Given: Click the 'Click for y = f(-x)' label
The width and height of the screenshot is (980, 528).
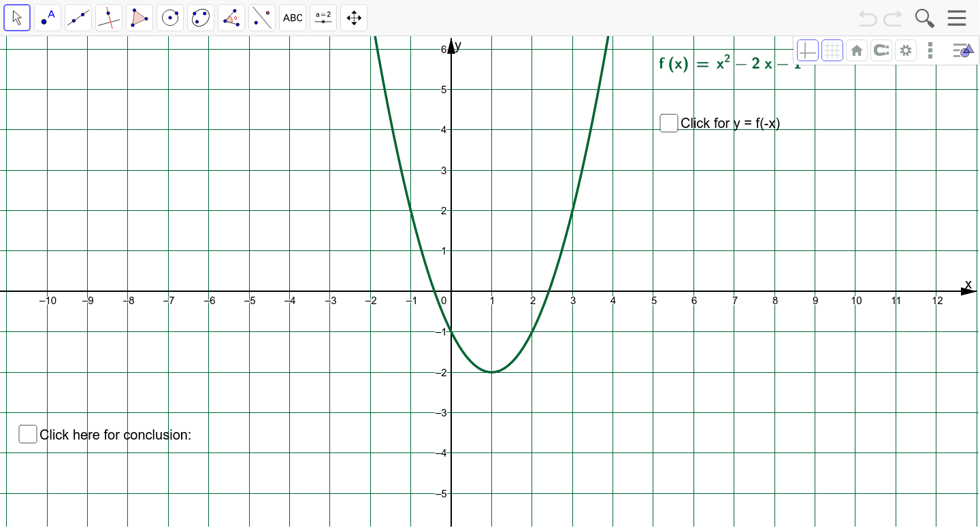Looking at the screenshot, I should coord(730,123).
